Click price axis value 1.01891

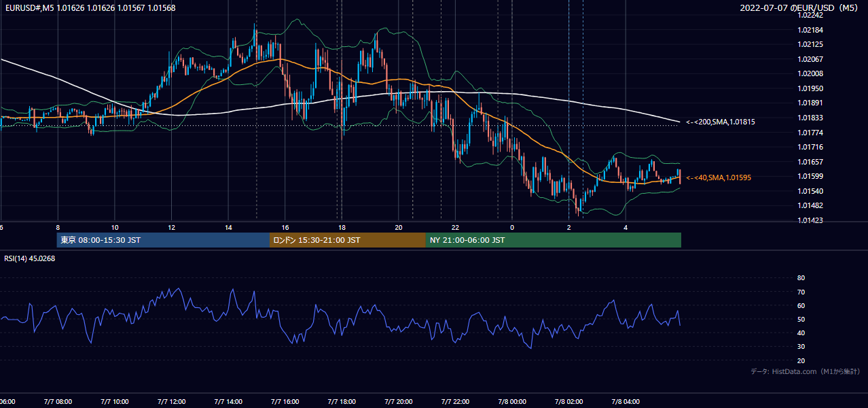(811, 103)
